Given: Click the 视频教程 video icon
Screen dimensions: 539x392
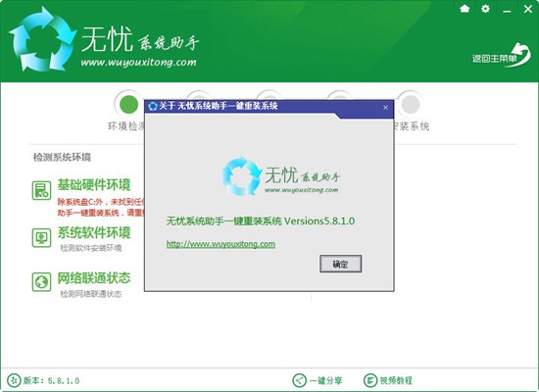Looking at the screenshot, I should [370, 380].
